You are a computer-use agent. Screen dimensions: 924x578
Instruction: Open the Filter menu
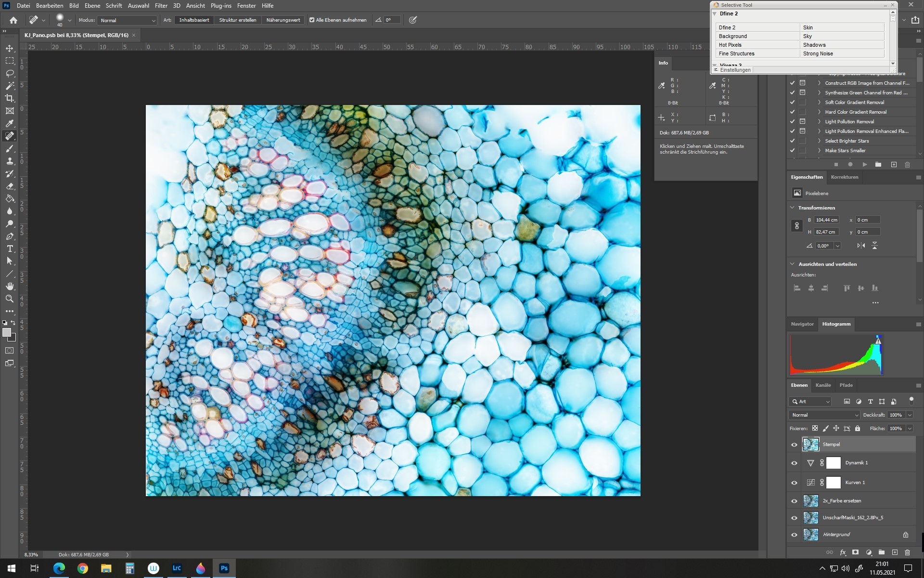pos(161,6)
